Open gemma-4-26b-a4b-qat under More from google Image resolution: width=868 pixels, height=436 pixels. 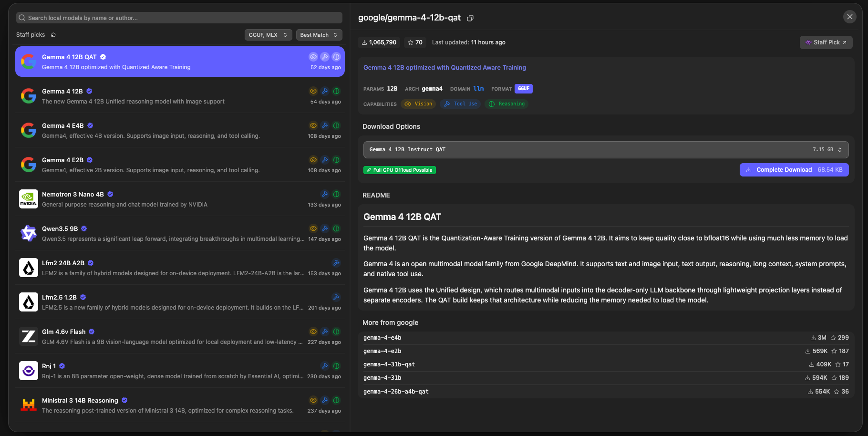pyautogui.click(x=606, y=392)
